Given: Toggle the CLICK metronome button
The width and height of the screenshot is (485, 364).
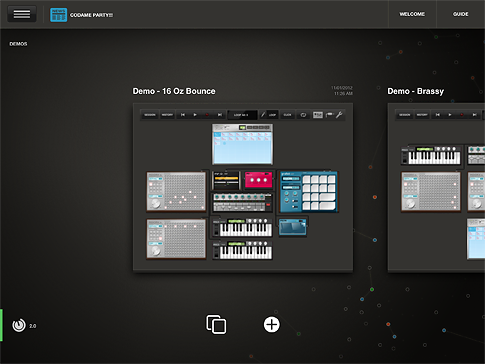Looking at the screenshot, I should point(287,115).
